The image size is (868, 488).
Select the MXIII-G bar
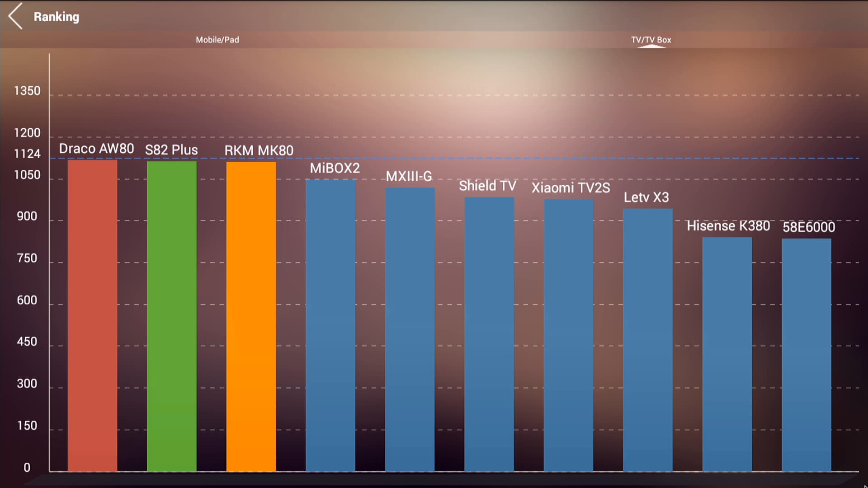[410, 330]
